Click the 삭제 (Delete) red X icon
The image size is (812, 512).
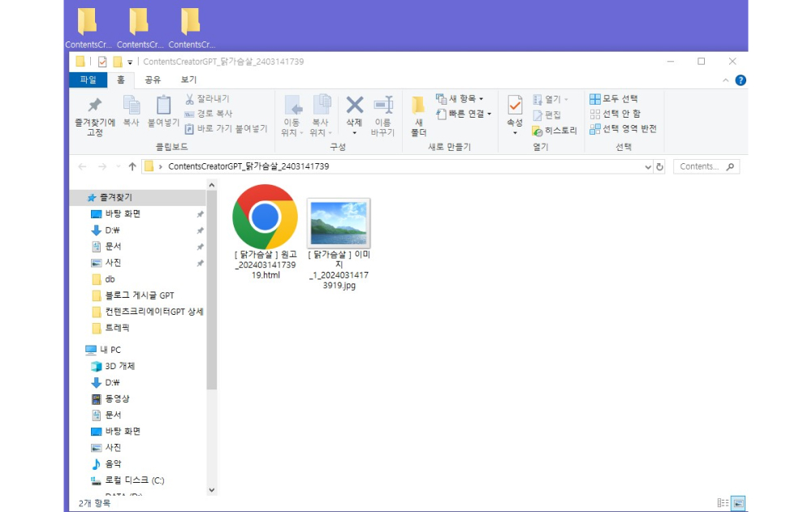[x=354, y=105]
